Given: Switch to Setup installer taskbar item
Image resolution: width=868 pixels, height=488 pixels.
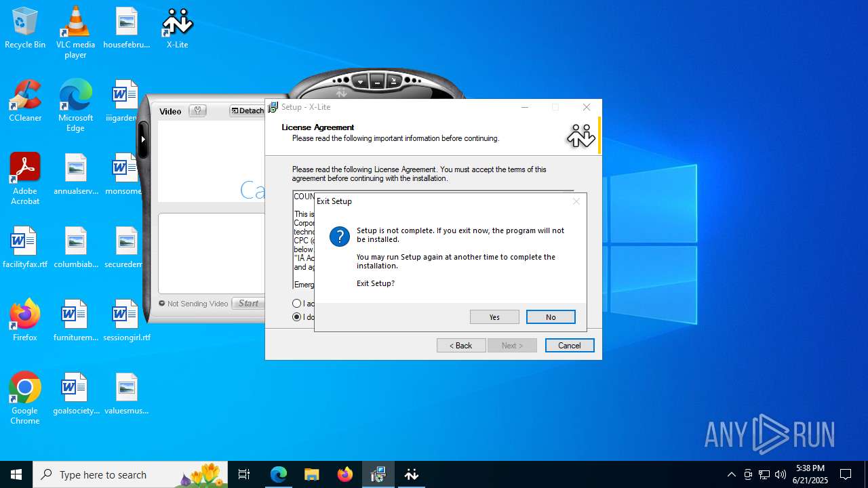Looking at the screenshot, I should (378, 474).
